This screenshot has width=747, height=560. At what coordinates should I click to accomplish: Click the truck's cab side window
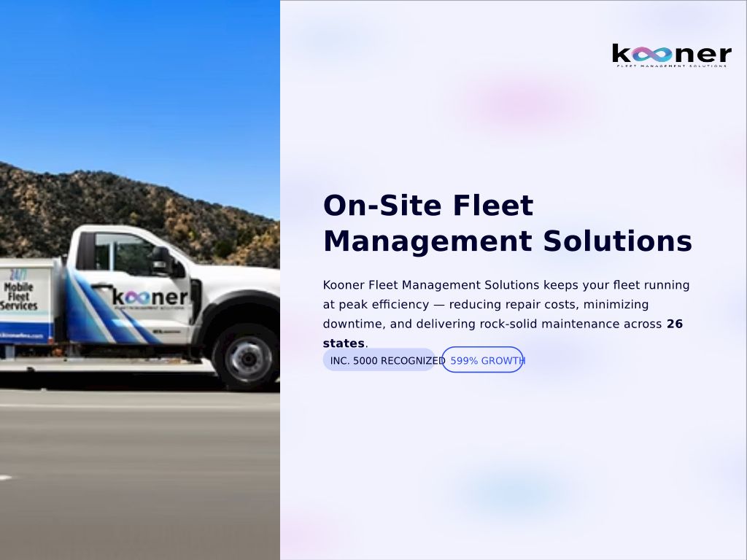[x=120, y=253]
